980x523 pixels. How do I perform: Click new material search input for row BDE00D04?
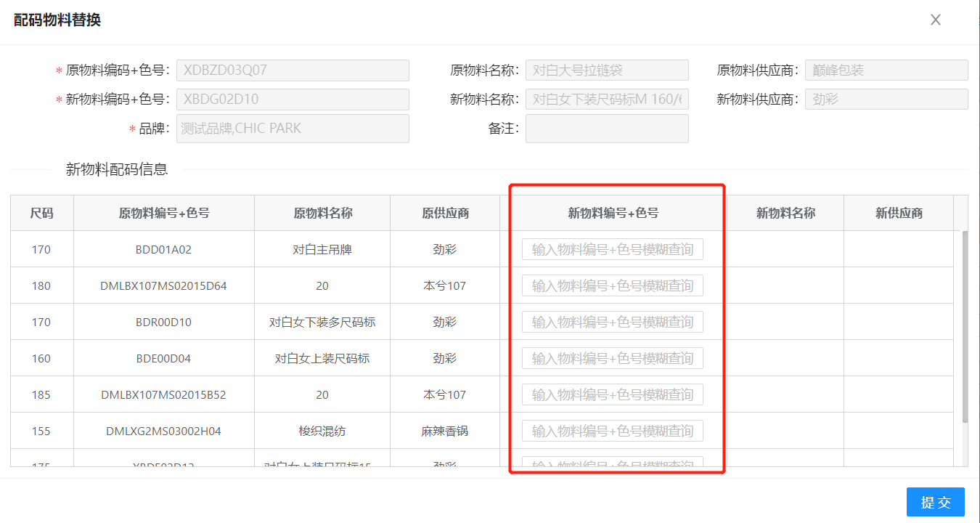612,359
